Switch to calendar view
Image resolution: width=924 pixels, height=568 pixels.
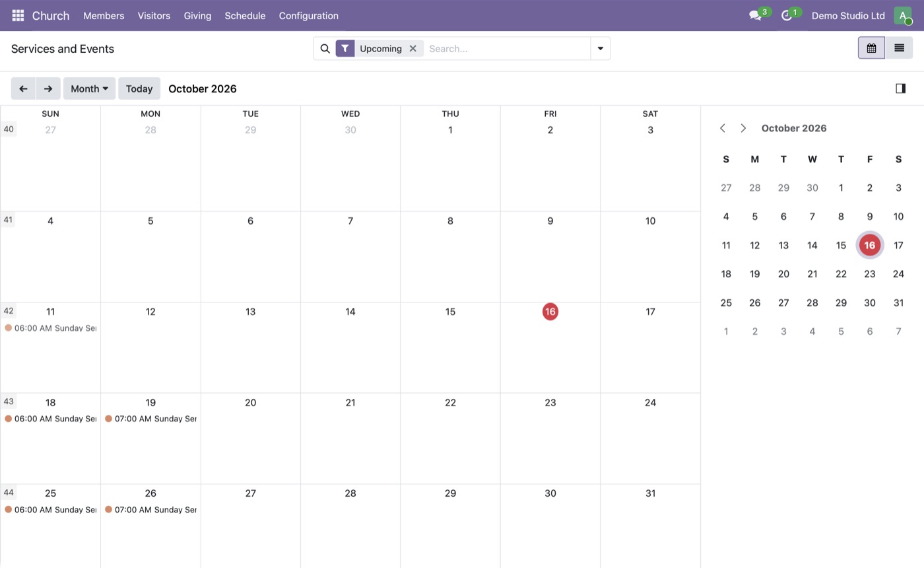[x=871, y=48]
